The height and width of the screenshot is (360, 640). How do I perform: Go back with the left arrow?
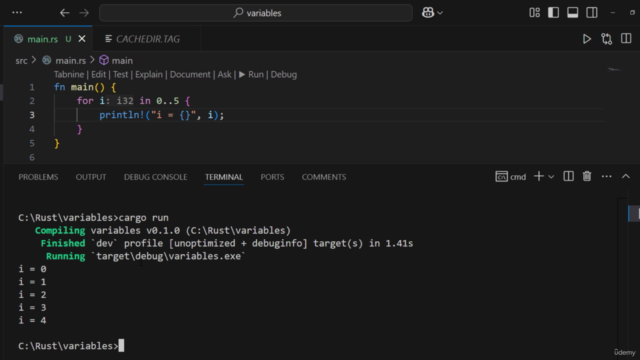point(64,13)
